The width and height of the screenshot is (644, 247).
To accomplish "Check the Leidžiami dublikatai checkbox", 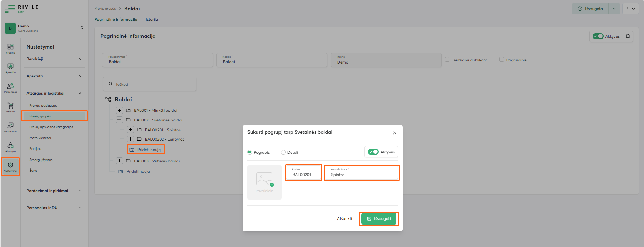I will click(447, 60).
